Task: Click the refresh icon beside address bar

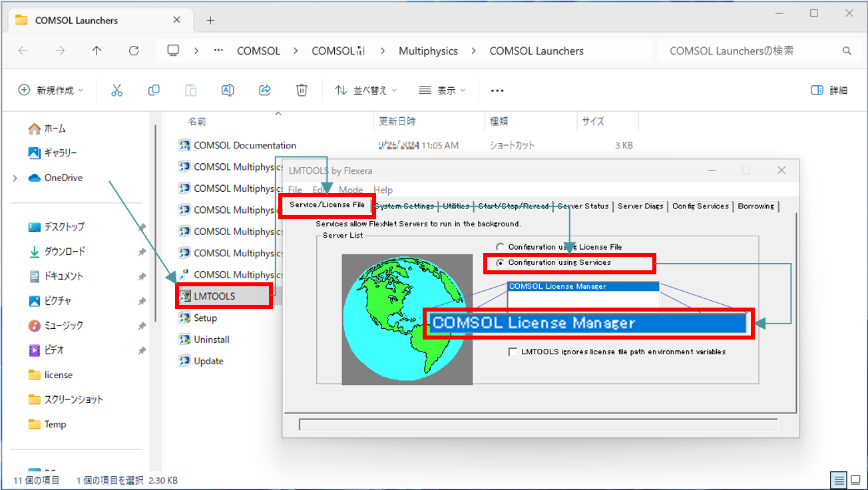Action: pos(134,51)
